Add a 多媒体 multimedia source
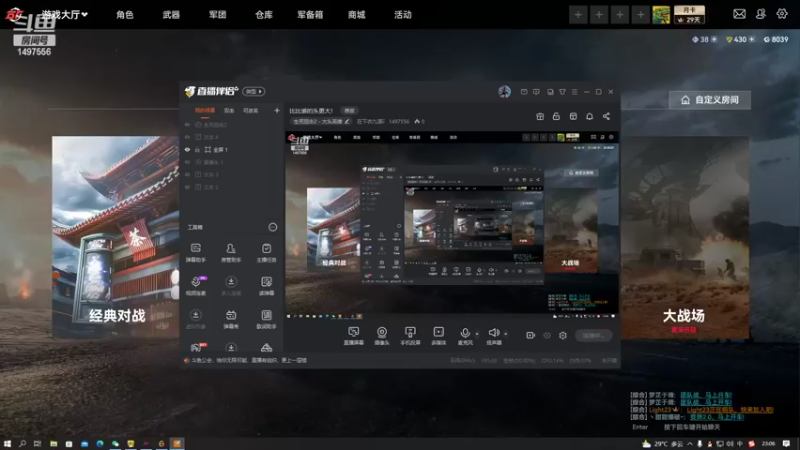The width and height of the screenshot is (800, 450). tap(438, 336)
